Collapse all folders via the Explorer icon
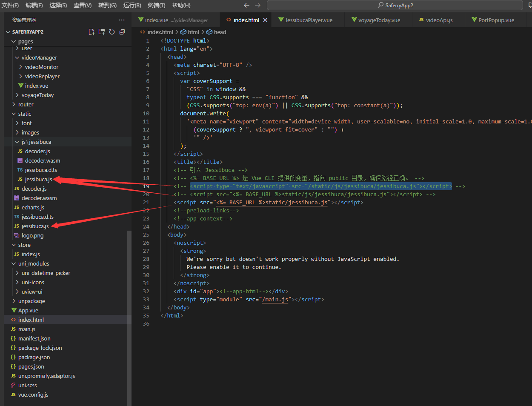532x406 pixels. (x=122, y=31)
